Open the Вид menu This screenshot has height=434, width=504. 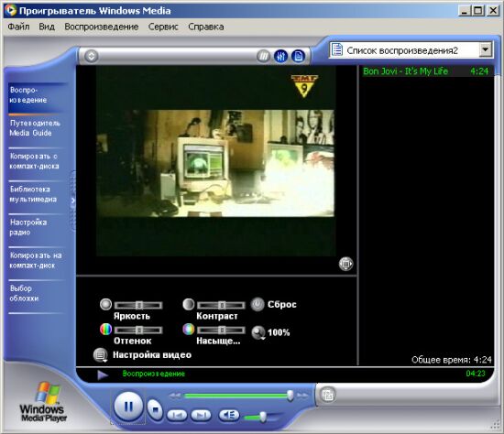[x=47, y=27]
